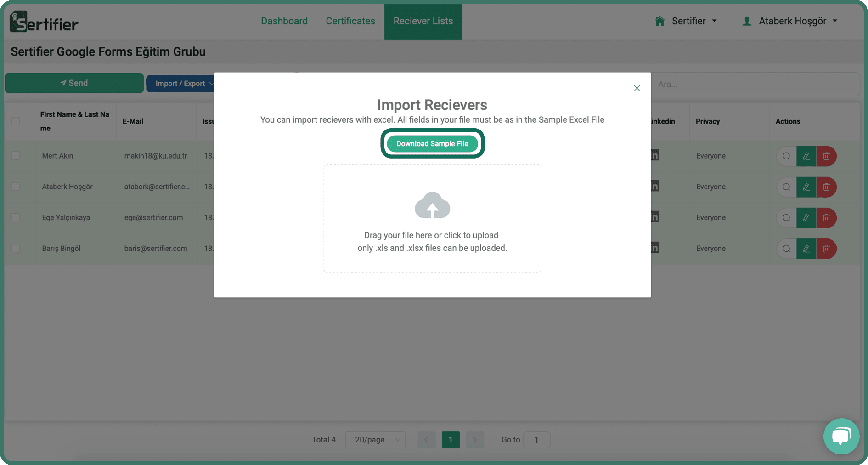View details for Ege Yalçınkaya
Image resolution: width=868 pixels, height=465 pixels.
pos(786,218)
